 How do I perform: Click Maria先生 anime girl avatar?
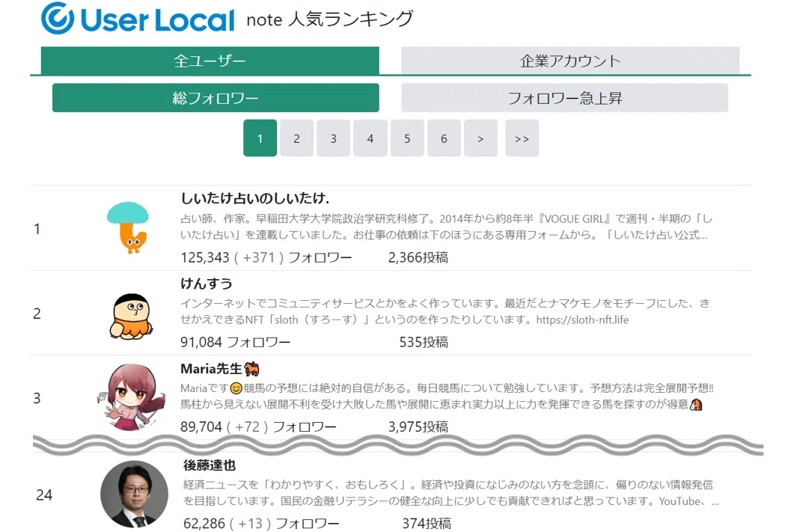[132, 397]
